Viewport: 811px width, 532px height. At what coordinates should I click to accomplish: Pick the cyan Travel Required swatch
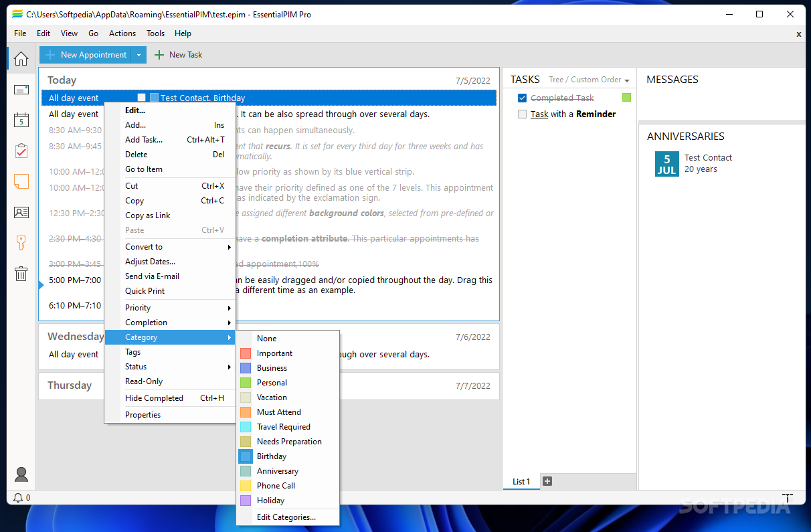pyautogui.click(x=246, y=427)
